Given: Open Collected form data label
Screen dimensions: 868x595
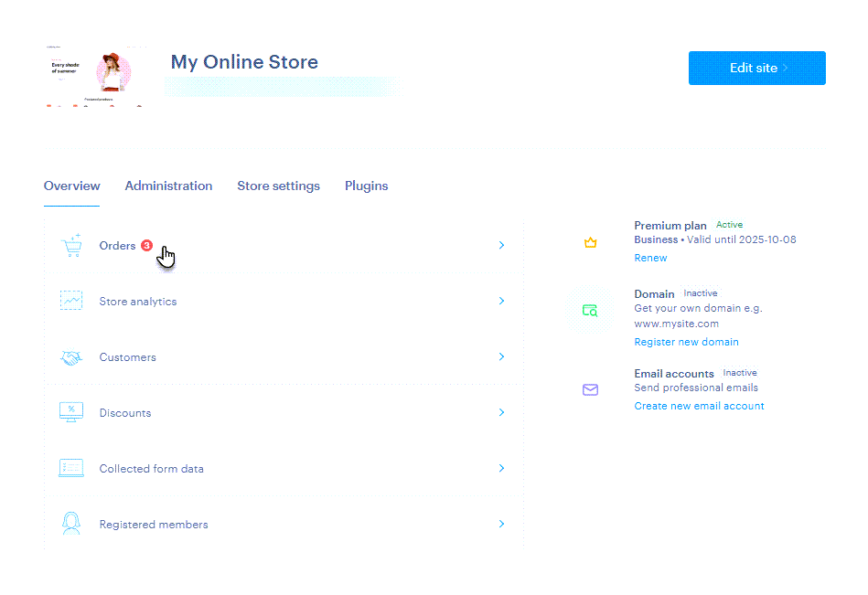Looking at the screenshot, I should [x=152, y=468].
